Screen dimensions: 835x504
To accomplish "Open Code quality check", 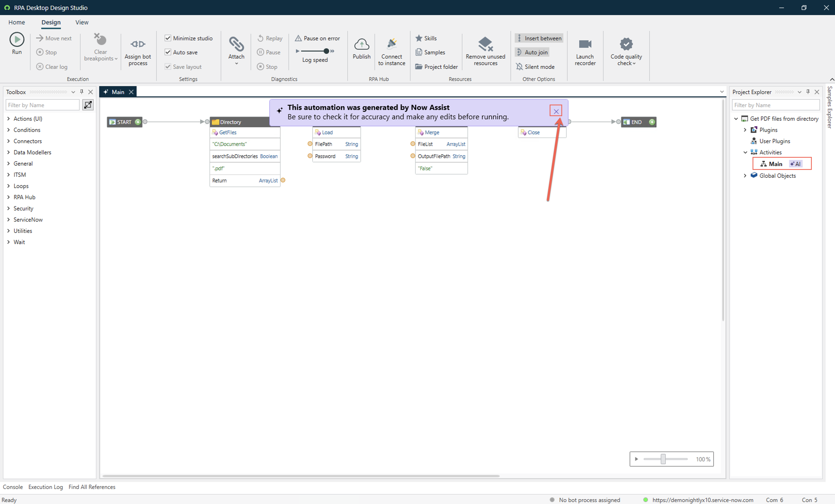I will (626, 51).
